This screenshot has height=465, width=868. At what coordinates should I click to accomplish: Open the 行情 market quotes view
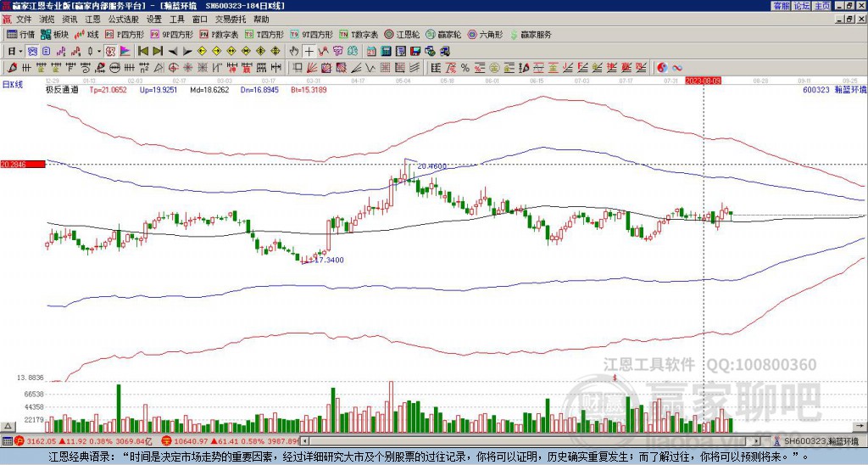[x=20, y=34]
